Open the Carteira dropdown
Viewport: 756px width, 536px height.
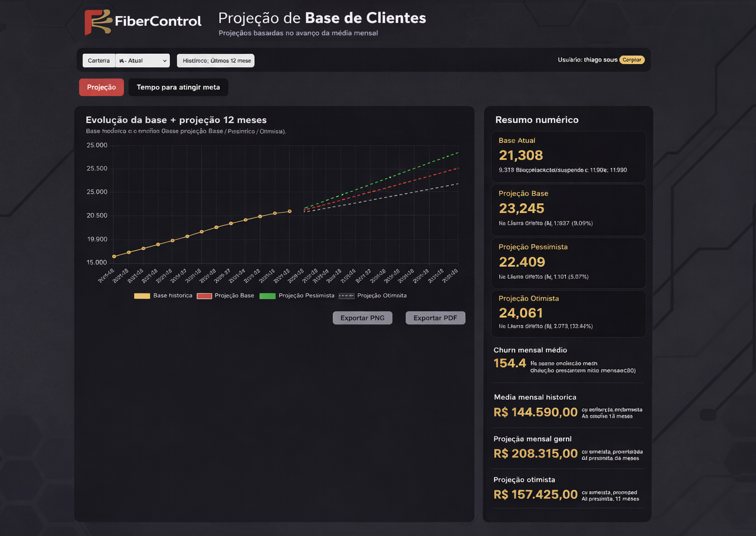point(142,61)
